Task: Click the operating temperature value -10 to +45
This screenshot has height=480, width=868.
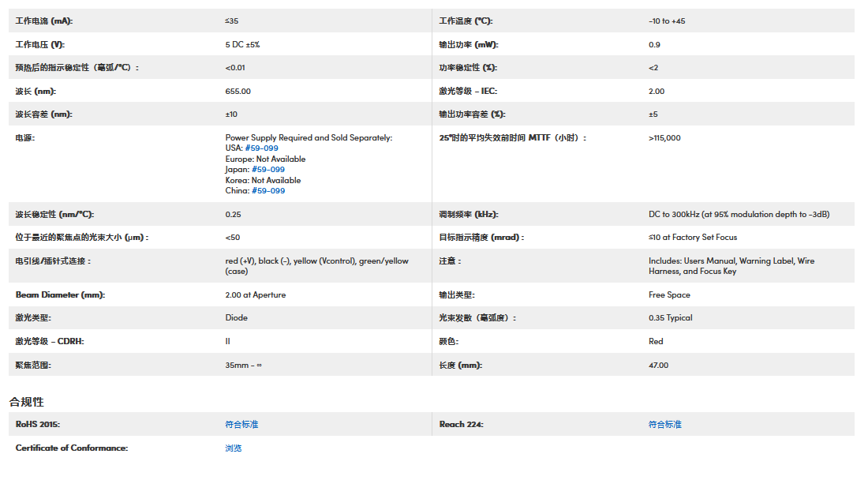Action: (667, 21)
